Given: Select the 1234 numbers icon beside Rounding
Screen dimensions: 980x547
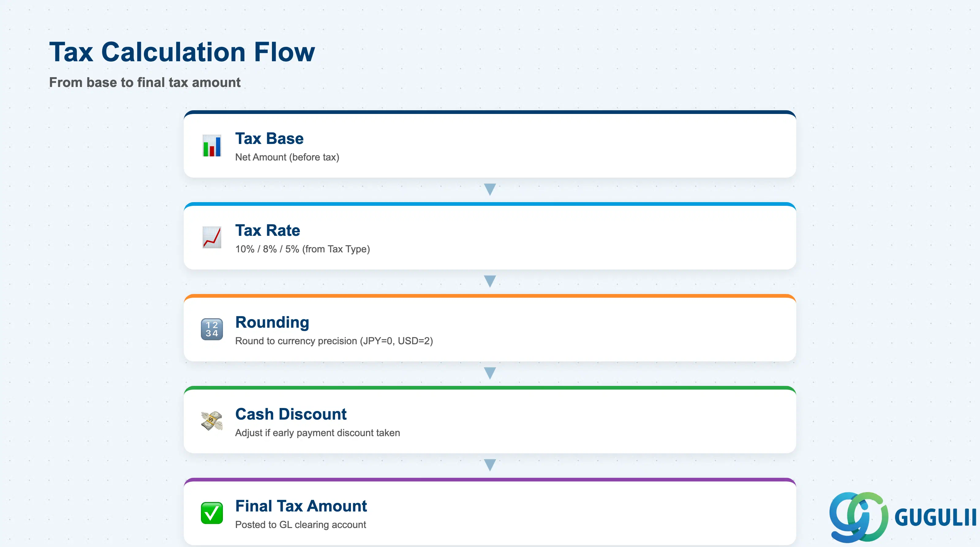Looking at the screenshot, I should [212, 329].
